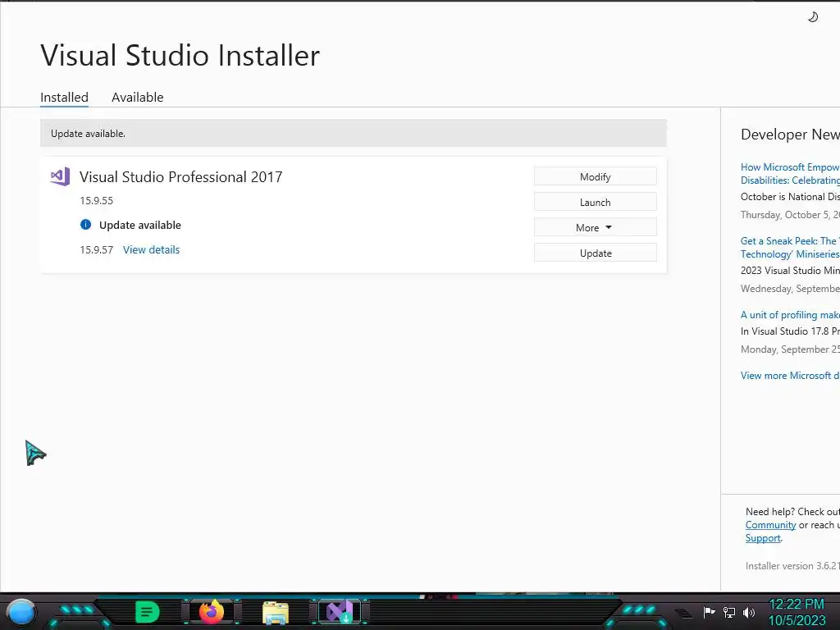
Task: Click the blue update info icon
Action: (x=85, y=225)
